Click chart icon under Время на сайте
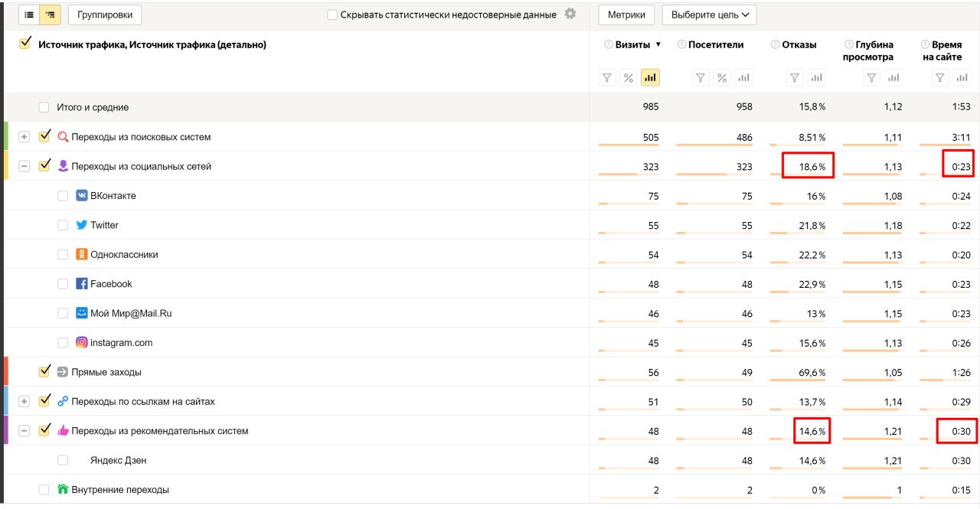Screen dimensions: 980x509 962,77
